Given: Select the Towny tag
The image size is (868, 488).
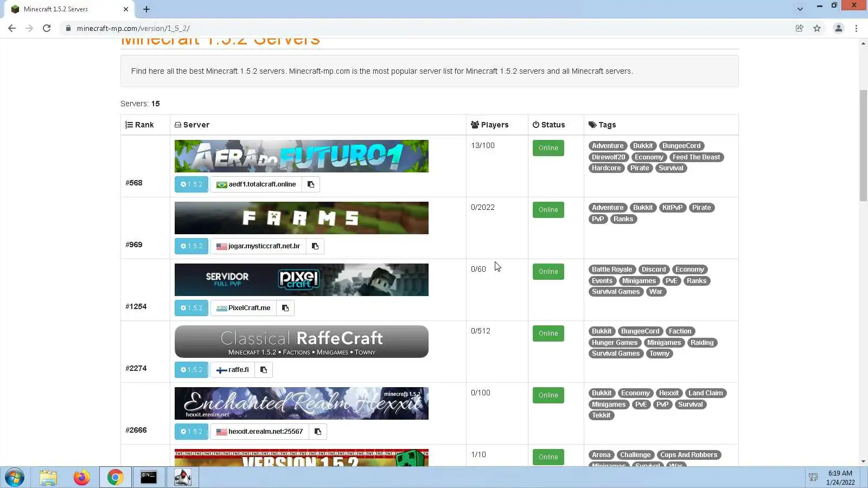Looking at the screenshot, I should click(x=660, y=354).
